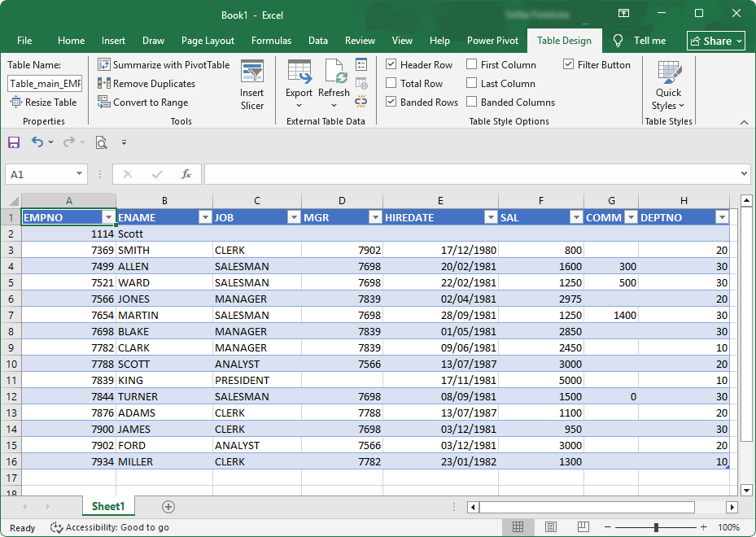Open the Insert ribbon tab

(113, 41)
